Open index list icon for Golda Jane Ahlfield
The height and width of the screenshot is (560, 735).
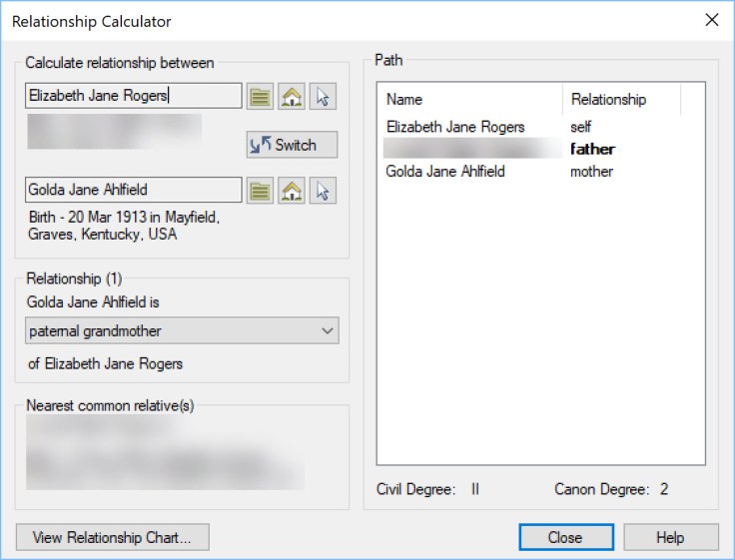click(261, 190)
